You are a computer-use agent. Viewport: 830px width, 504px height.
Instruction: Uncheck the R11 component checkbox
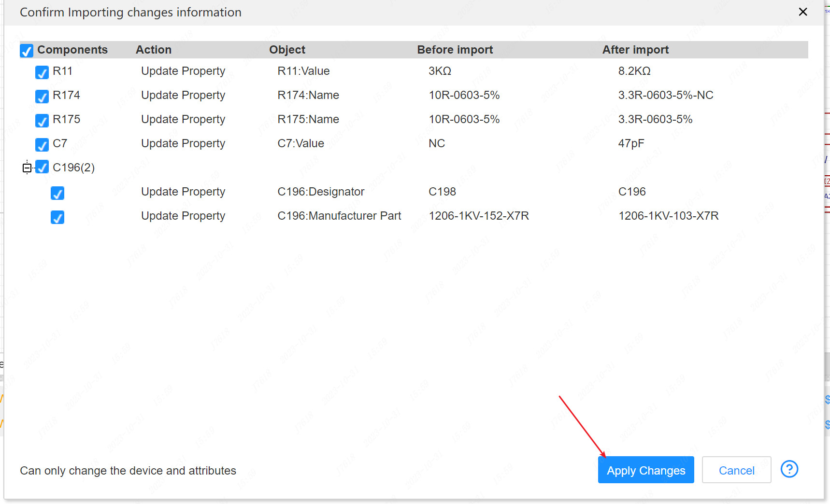point(42,72)
